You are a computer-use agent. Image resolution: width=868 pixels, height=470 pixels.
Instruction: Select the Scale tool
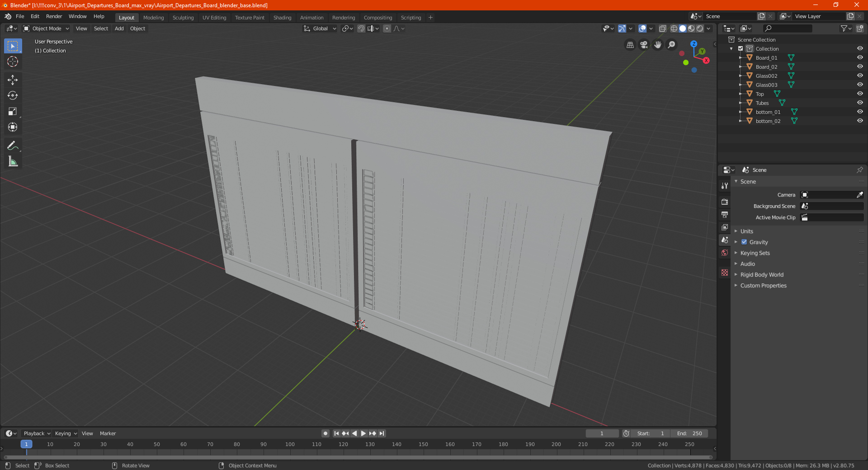coord(13,111)
